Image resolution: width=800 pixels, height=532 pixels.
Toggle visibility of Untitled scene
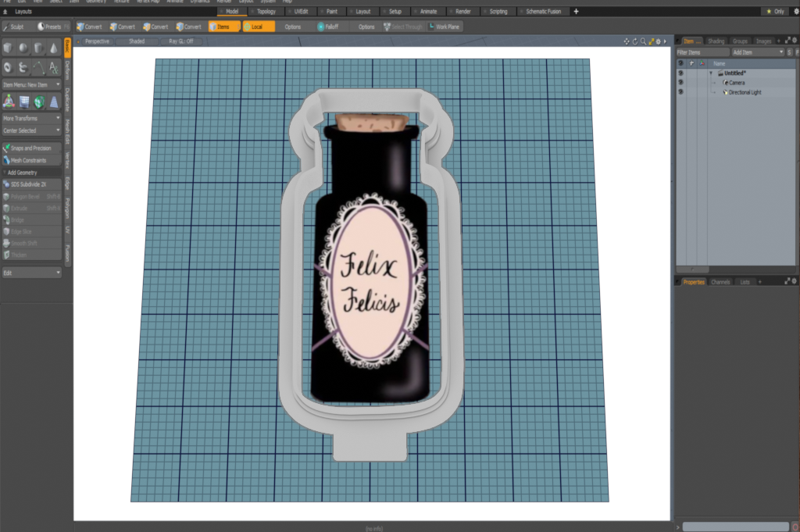pyautogui.click(x=680, y=73)
